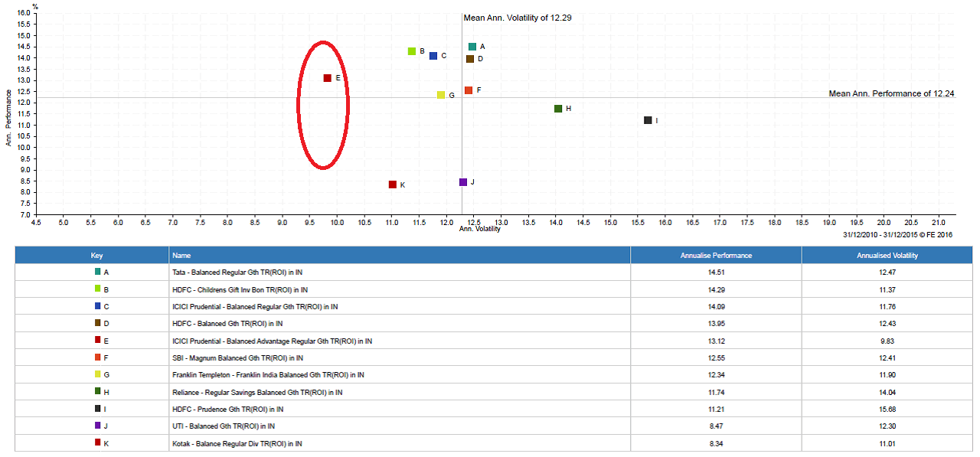Click the Name column header
980x457 pixels.
pos(400,255)
